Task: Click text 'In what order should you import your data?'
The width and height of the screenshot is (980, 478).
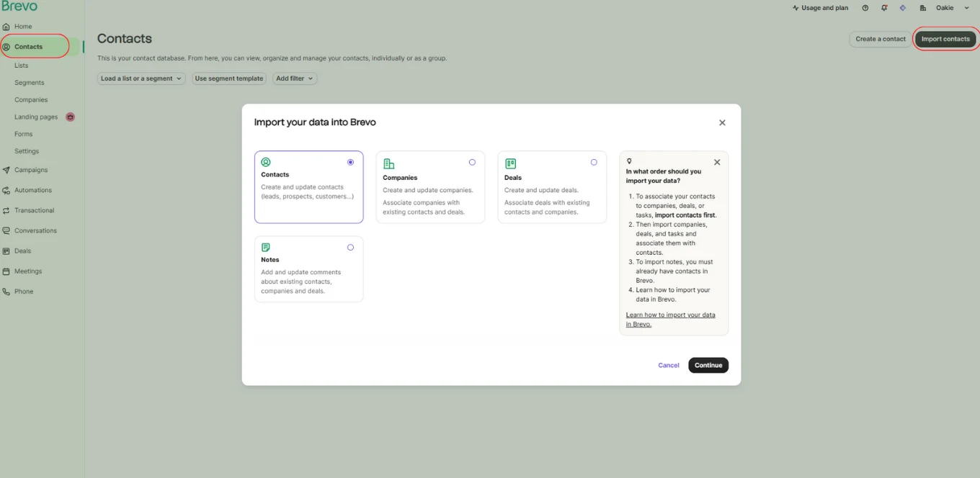Action: click(x=664, y=176)
